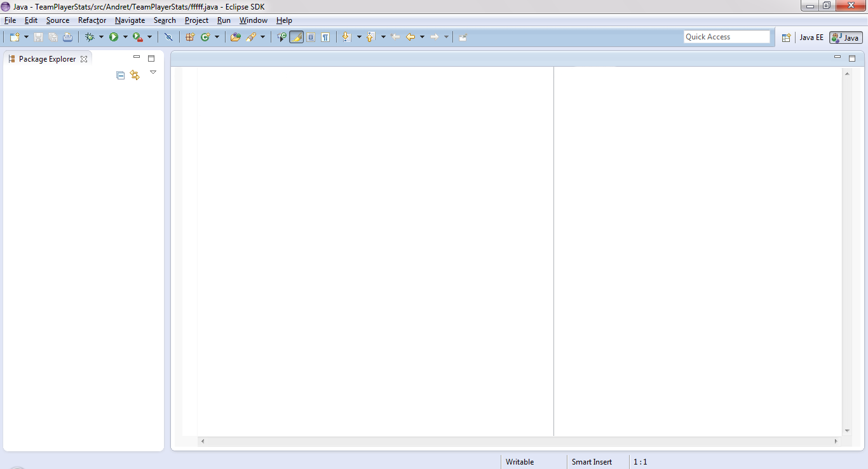Click the New Java Class icon
Screen dimensions: 868x469
[205, 37]
